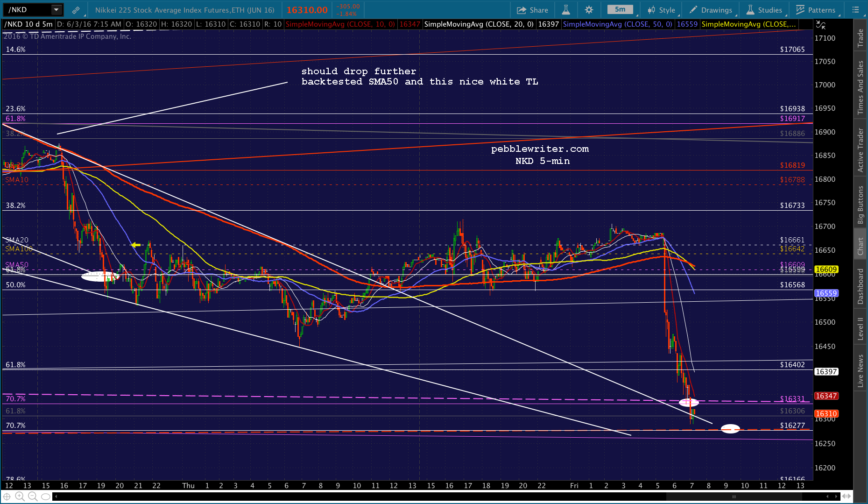Click the oval reset zoom icon
Screen dimensions: 868x504
tap(46, 497)
